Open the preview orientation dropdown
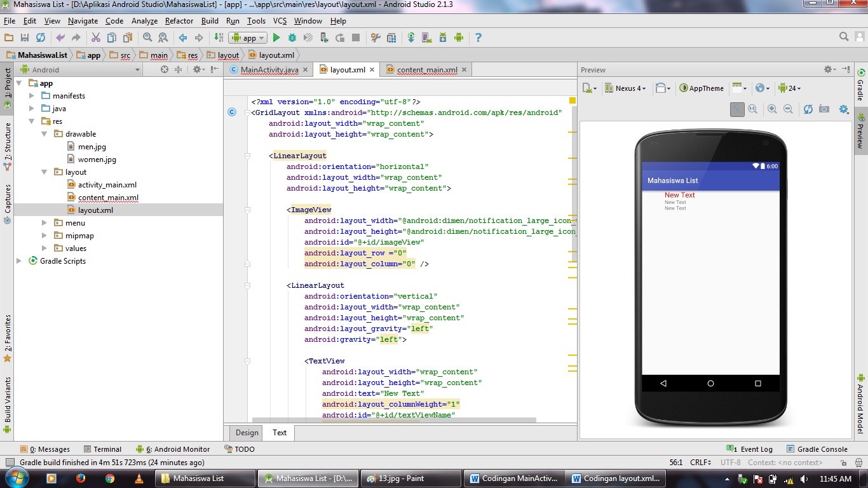Screen dimensions: 868x488 point(663,88)
